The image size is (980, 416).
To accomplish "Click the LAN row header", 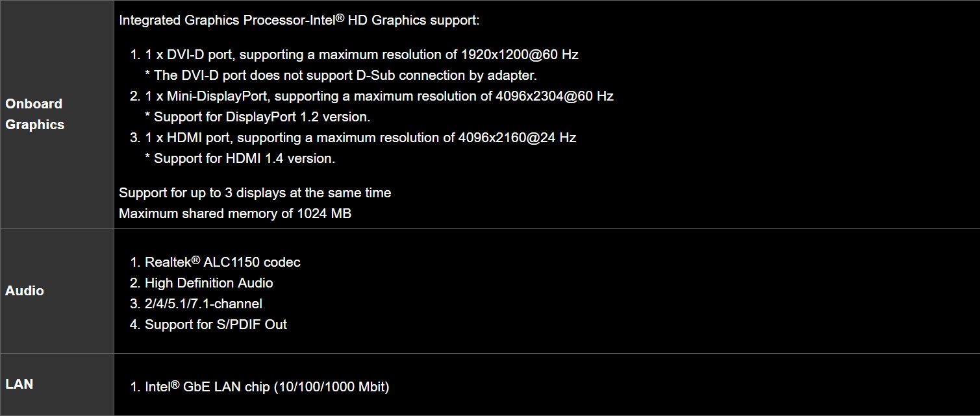I will coord(19,384).
